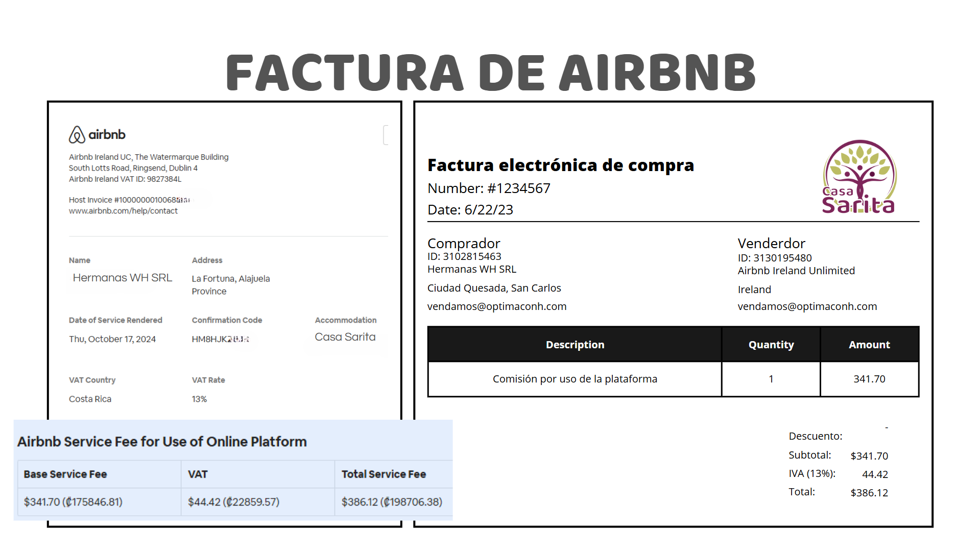The image size is (980, 551).
Task: Select the Comprador 'ID: 3102815463'
Action: pyautogui.click(x=464, y=256)
